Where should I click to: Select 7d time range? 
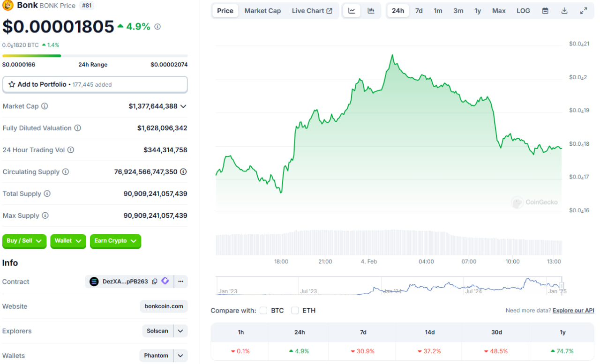tap(419, 11)
